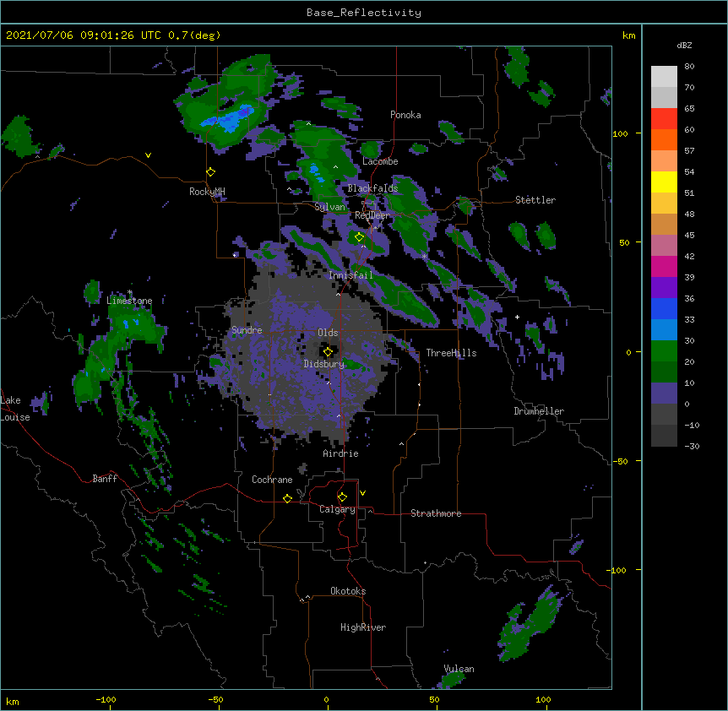
Task: Pick the lightest gray 70–80 dBZ swatch
Action: click(664, 77)
